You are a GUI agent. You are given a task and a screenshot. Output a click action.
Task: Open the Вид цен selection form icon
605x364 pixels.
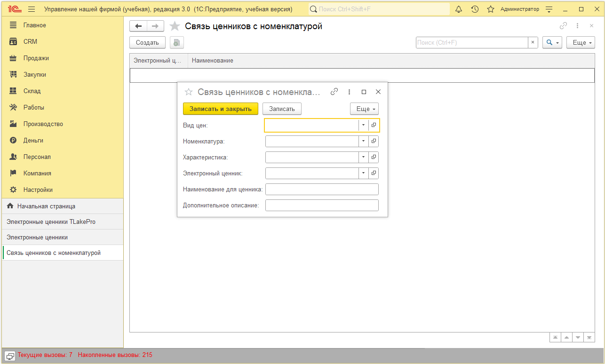click(x=374, y=125)
